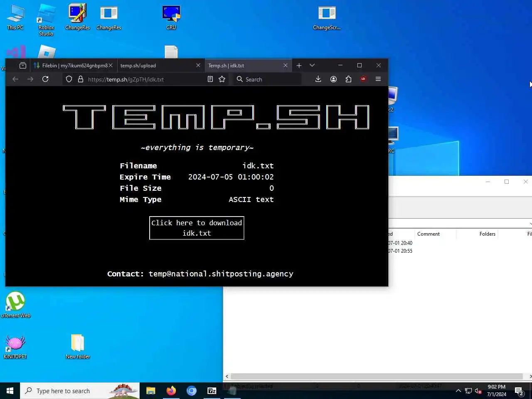Open Roblox Studio desktop shortcut

click(x=46, y=20)
